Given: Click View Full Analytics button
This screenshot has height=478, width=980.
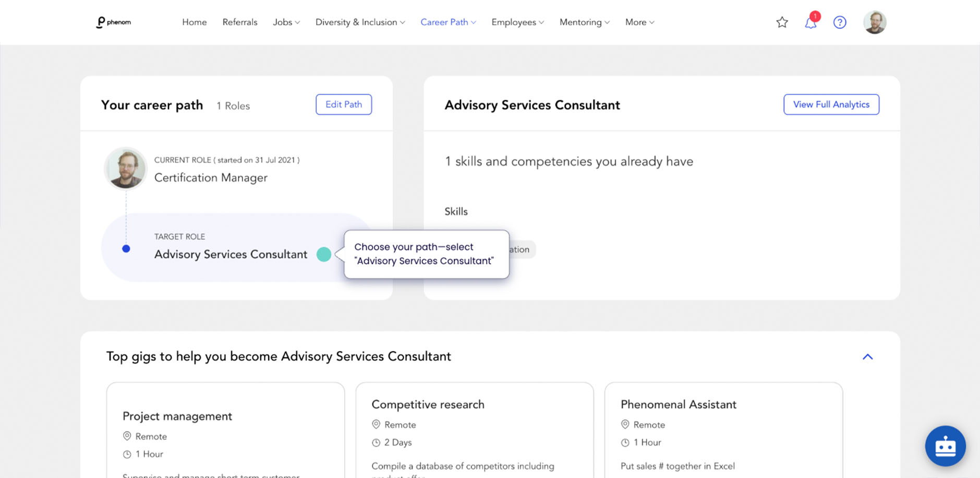Looking at the screenshot, I should 831,104.
